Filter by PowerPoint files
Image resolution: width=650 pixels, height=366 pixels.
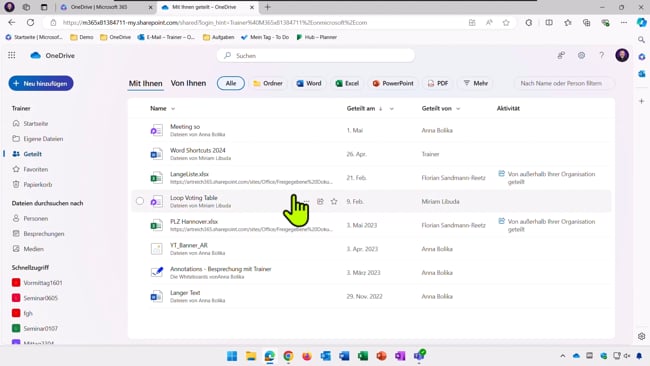click(x=393, y=83)
